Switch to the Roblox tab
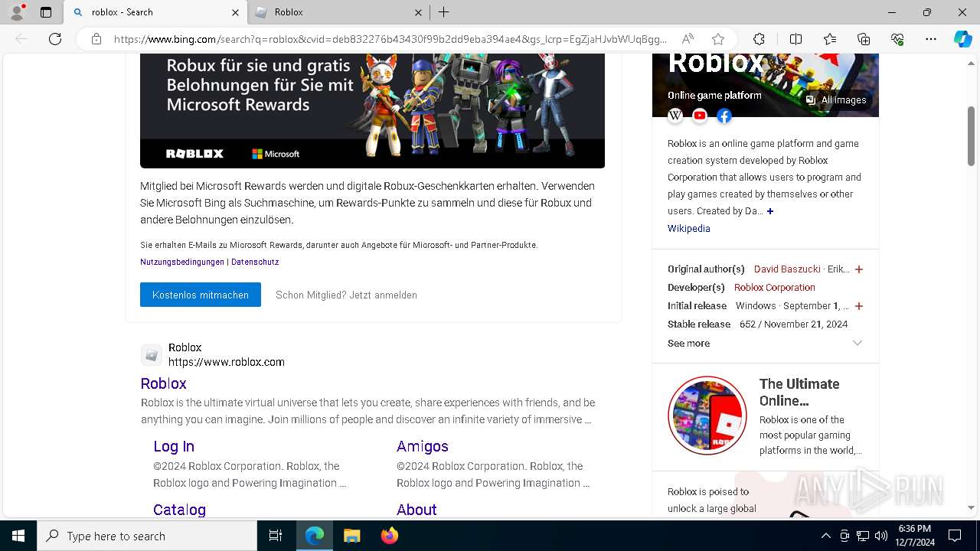This screenshot has height=551, width=980. (338, 12)
